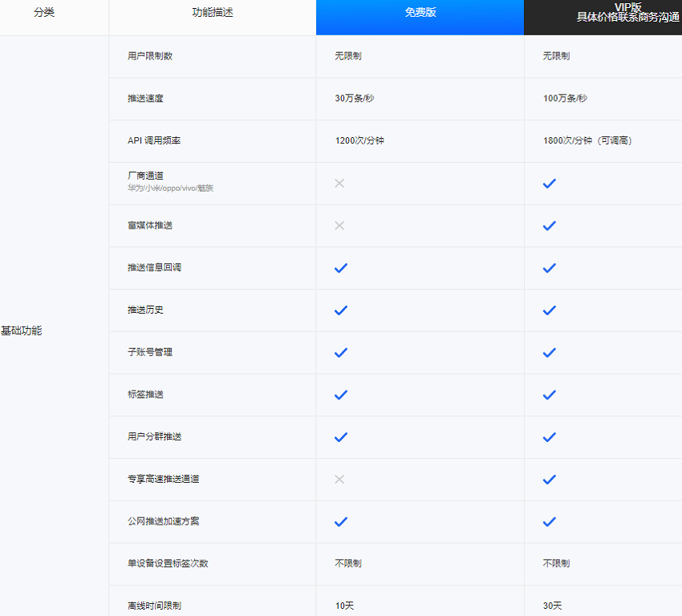The height and width of the screenshot is (616, 682).
Task: Click the VIP checkmark for 富媒体推送
Action: [x=550, y=225]
